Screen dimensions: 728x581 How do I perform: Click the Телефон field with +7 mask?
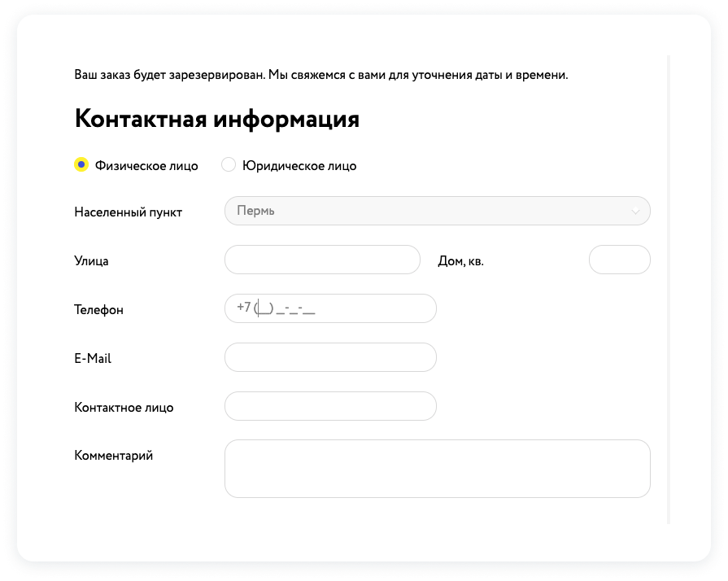pyautogui.click(x=330, y=308)
